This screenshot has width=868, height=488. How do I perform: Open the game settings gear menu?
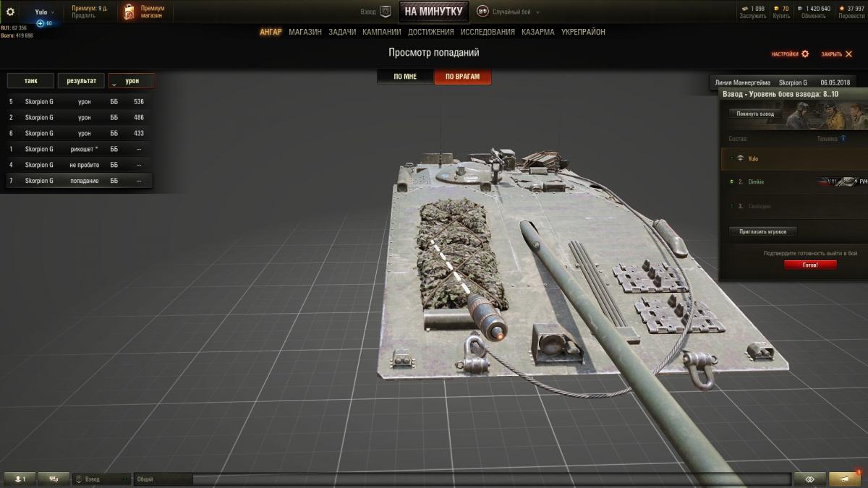pos(10,12)
